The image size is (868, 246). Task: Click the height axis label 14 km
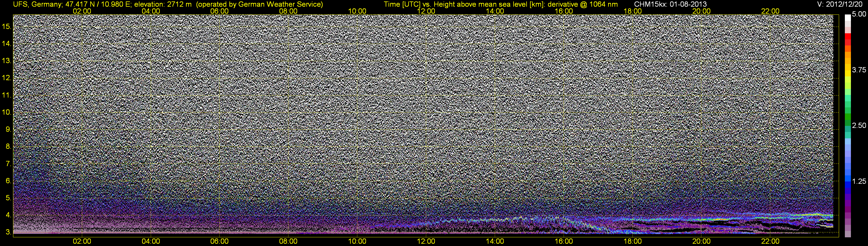(6, 44)
